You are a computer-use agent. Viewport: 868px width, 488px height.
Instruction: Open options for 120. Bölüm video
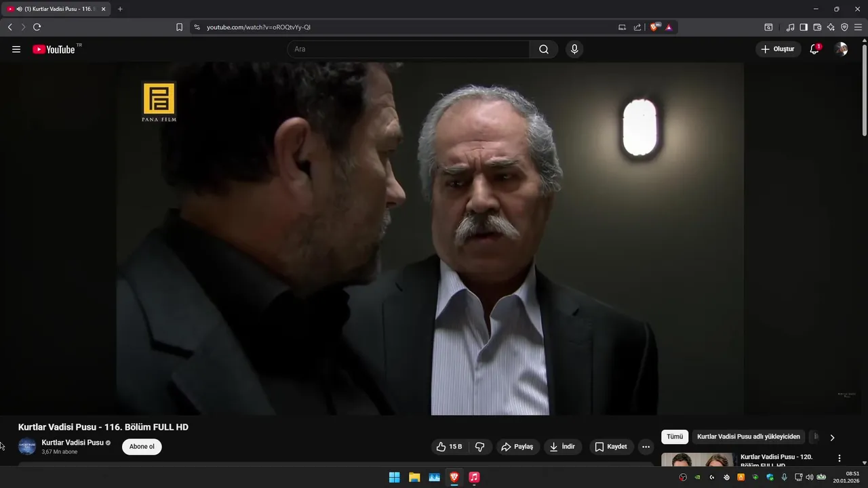[x=840, y=458]
